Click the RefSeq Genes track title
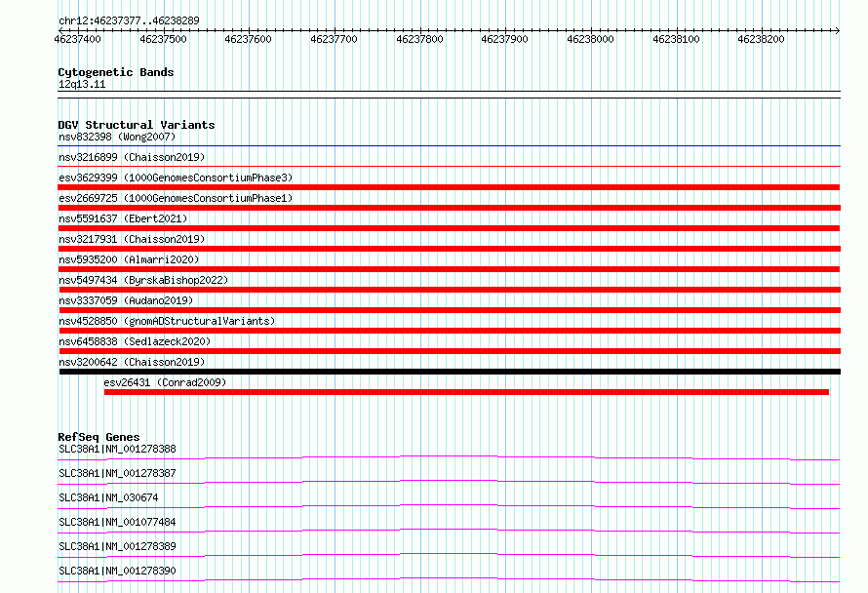The image size is (868, 593). 99,437
